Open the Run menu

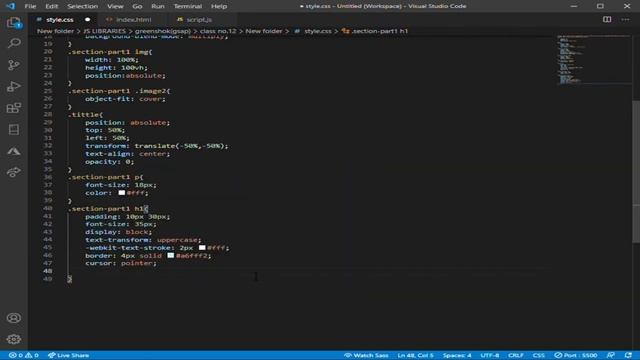click(158, 6)
